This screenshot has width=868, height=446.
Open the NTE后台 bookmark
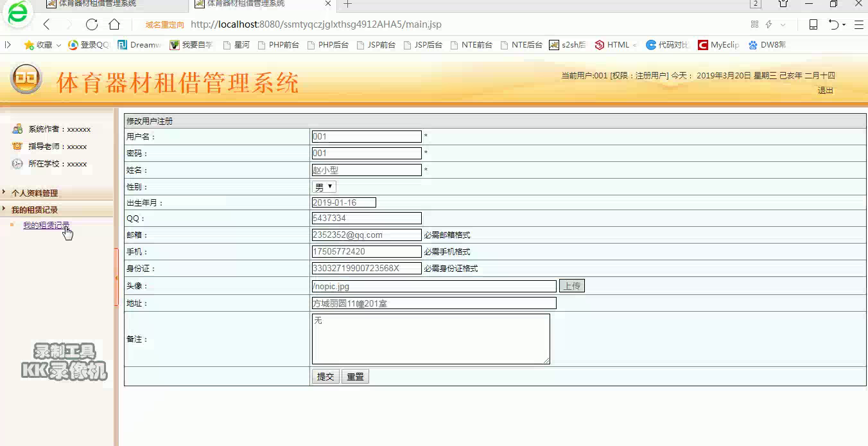click(x=521, y=45)
